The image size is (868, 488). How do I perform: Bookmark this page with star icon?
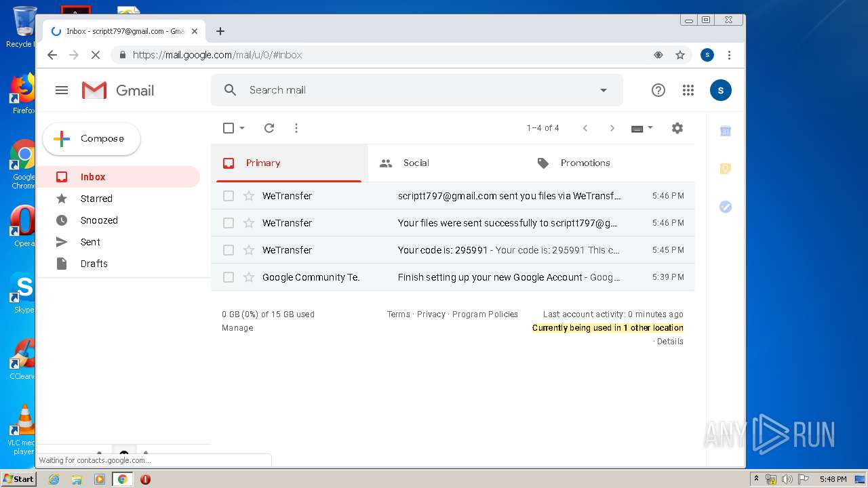tap(680, 55)
